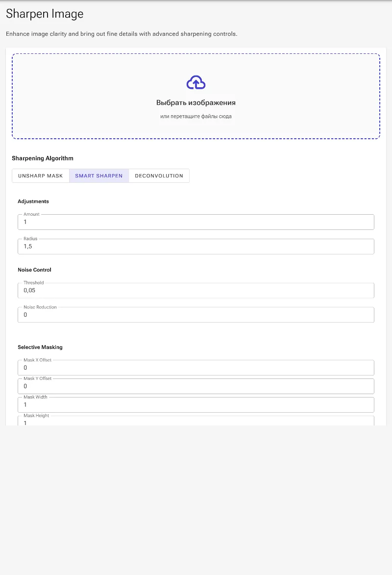Viewport: 392px width, 575px height.
Task: Click the 'Выбрать изображения' upload text
Action: pos(196,102)
